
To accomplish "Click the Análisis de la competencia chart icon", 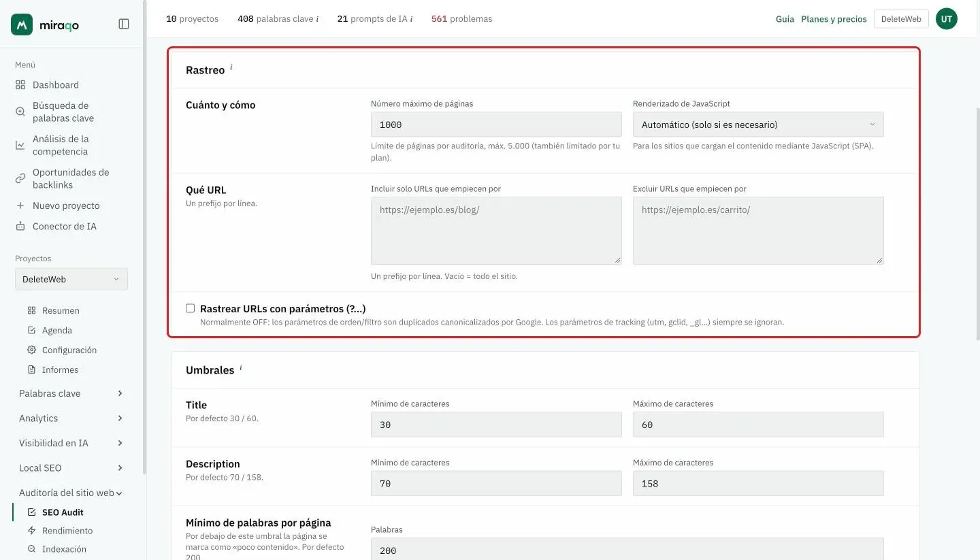I will coord(20,145).
